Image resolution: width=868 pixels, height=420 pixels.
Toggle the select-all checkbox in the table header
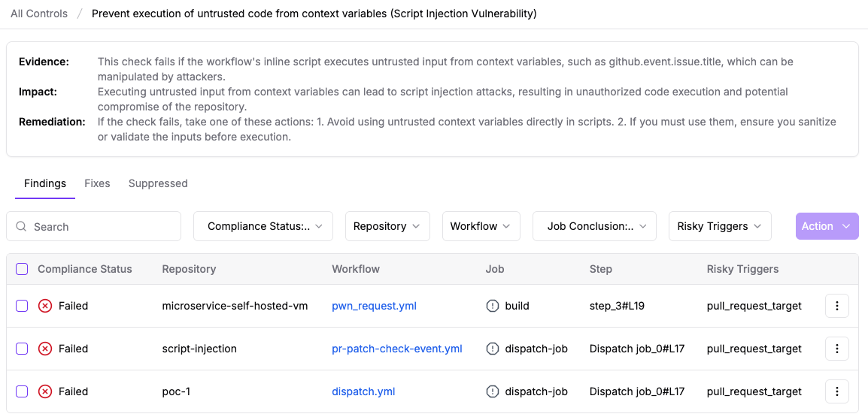22,269
